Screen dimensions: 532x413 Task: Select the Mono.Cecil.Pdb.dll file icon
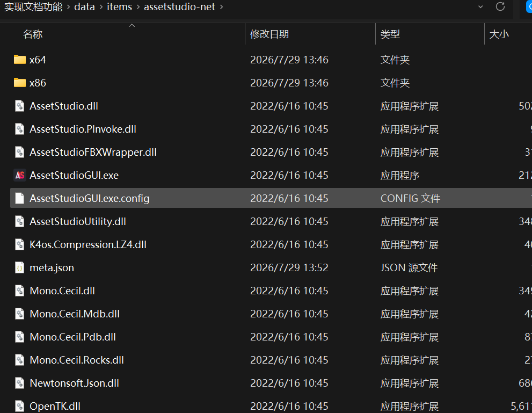pyautogui.click(x=20, y=337)
